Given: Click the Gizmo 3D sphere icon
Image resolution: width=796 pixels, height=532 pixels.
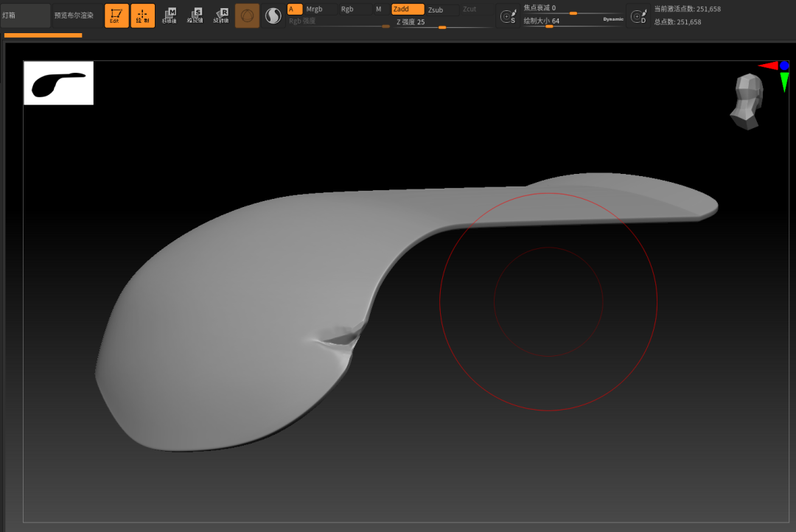Looking at the screenshot, I should (x=247, y=15).
